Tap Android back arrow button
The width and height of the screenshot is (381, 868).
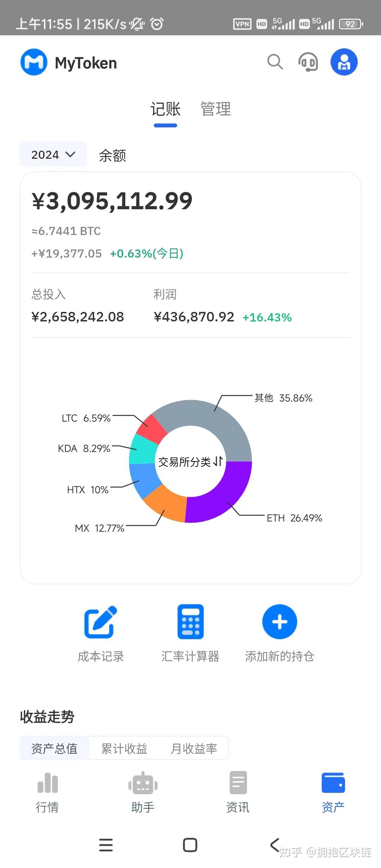[x=275, y=845]
